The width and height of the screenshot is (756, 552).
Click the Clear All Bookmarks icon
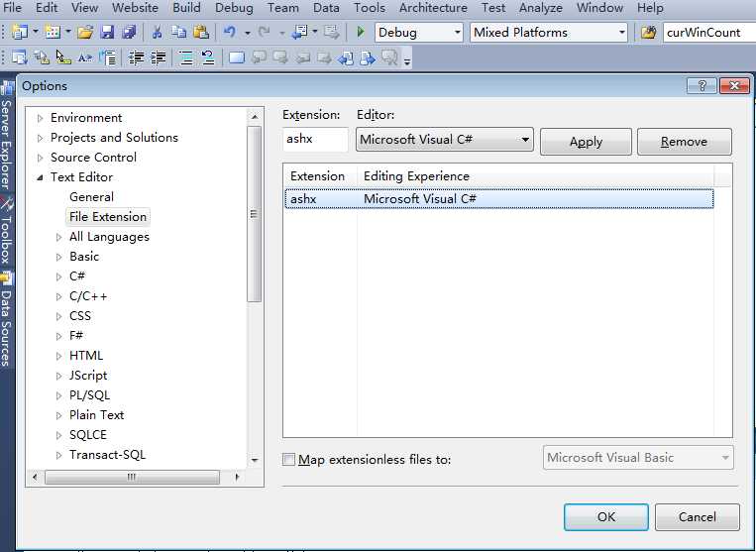click(389, 58)
